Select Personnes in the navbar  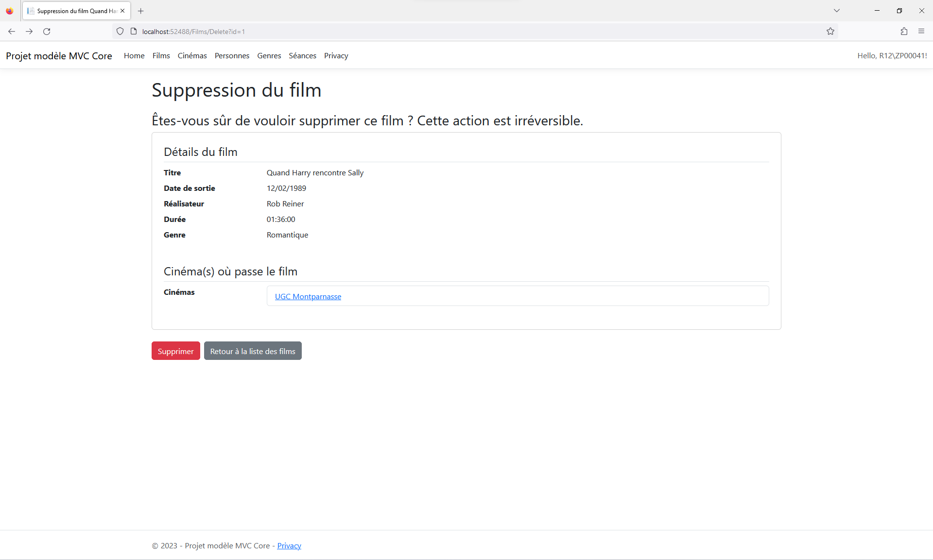(x=232, y=56)
